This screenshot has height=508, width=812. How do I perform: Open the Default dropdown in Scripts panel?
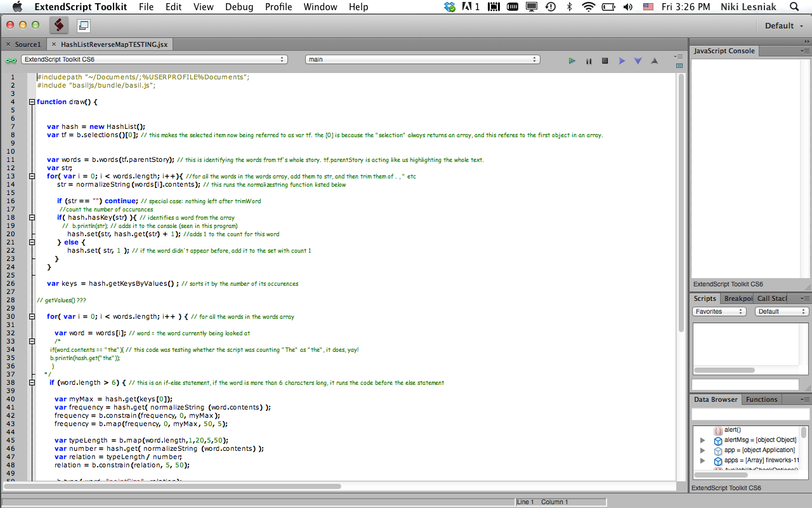782,311
